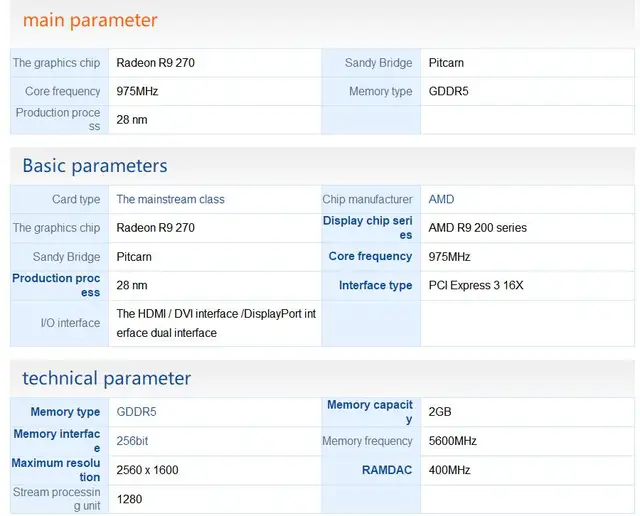Click the bold Core frequency label
Viewport: 640px width, 516px height.
(x=370, y=256)
